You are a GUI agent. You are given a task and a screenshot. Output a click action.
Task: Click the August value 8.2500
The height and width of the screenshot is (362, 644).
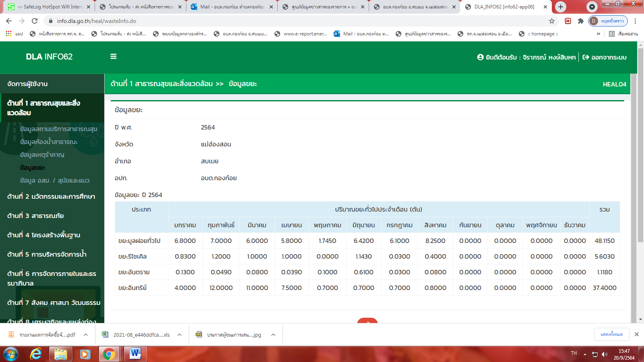[x=435, y=241]
